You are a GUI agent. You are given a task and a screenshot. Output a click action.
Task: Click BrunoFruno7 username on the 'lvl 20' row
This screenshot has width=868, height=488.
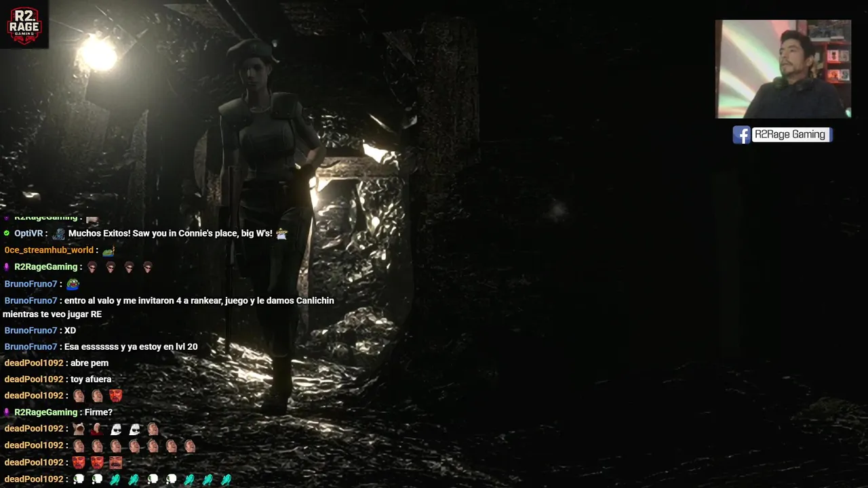coord(31,346)
